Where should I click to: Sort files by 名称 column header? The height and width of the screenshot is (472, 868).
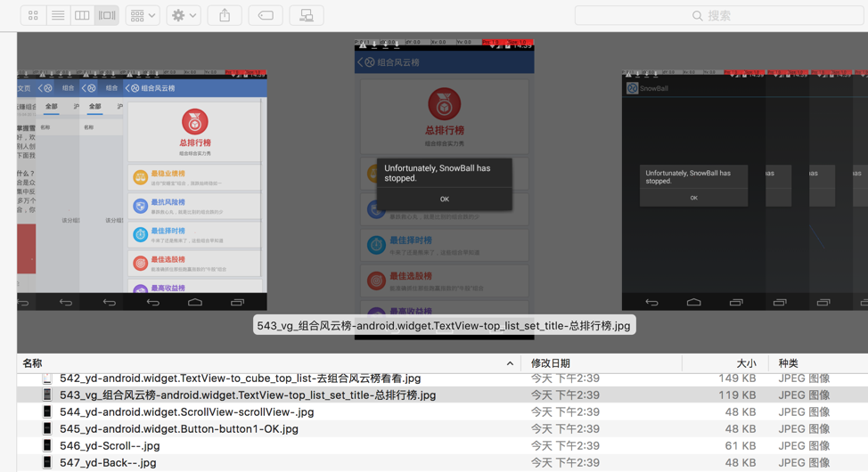(32, 363)
